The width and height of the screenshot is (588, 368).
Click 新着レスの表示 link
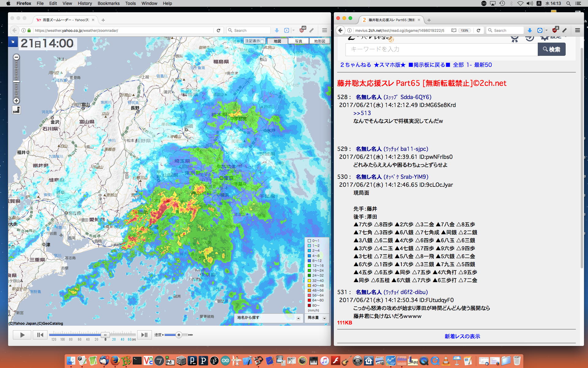point(462,336)
